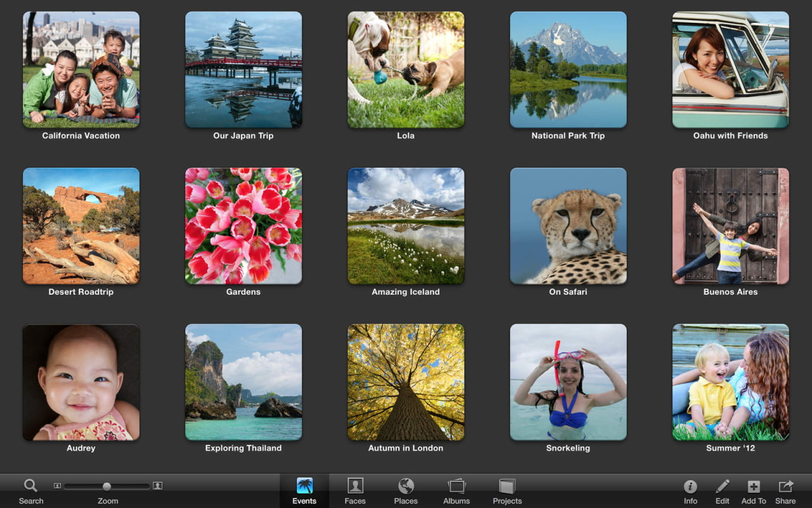Screen dimensions: 812x508
Task: Select the Our Japan Trip event
Action: click(244, 69)
